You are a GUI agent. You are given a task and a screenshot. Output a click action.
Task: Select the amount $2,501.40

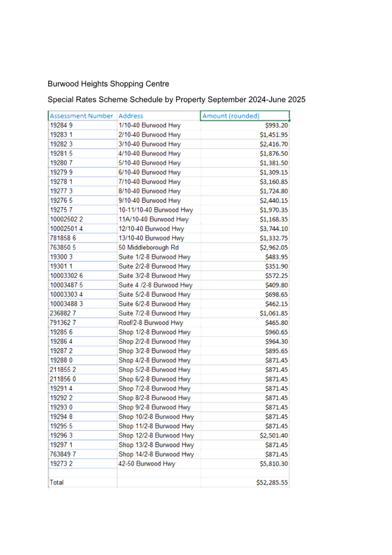[274, 435]
